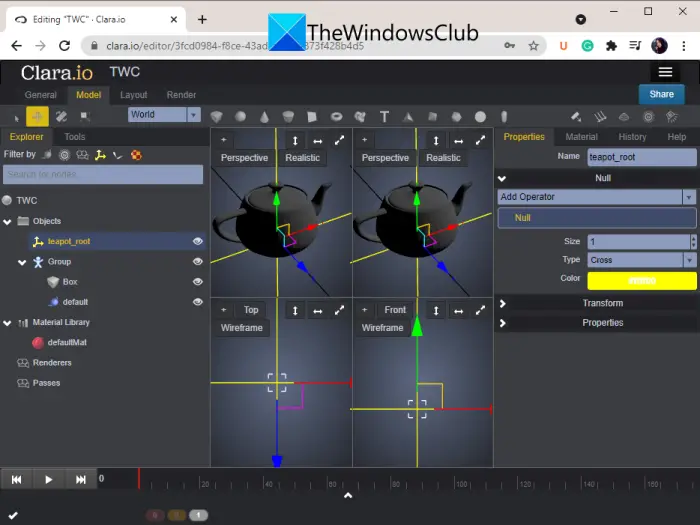Play the animation
The width and height of the screenshot is (700, 525).
tap(49, 479)
